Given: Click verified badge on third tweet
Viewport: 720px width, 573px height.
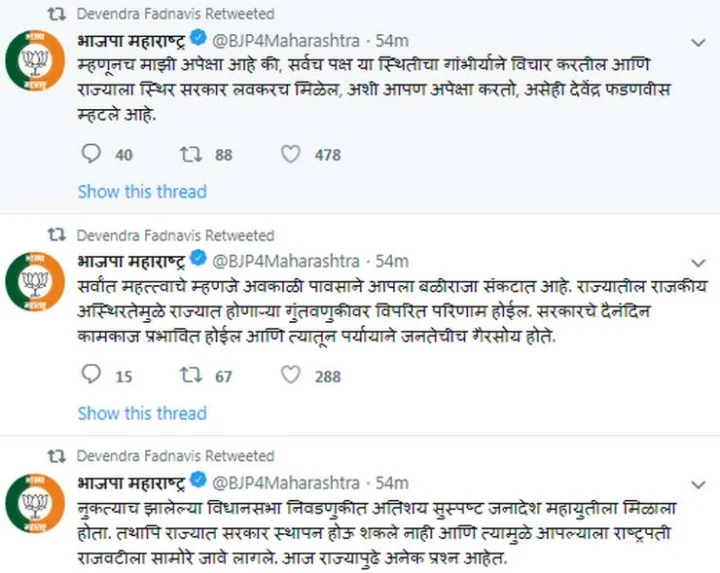Looking at the screenshot, I should (198, 480).
